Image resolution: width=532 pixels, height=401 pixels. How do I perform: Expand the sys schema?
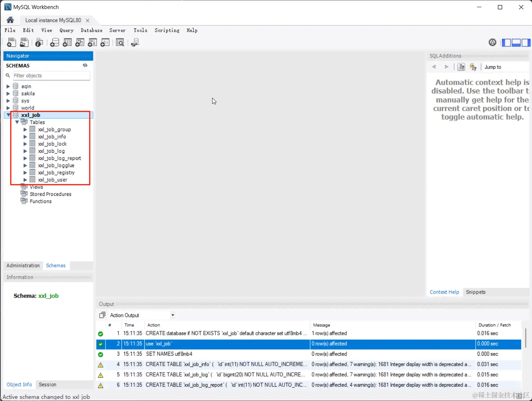8,101
